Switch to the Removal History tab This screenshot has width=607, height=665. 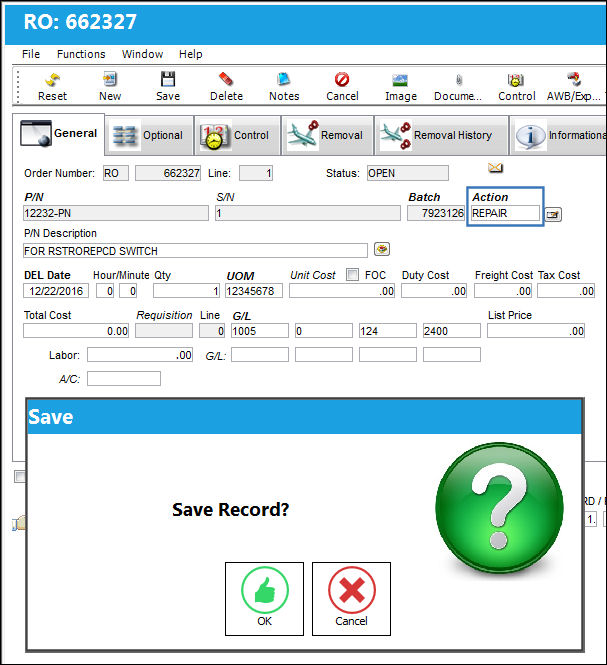pyautogui.click(x=442, y=135)
